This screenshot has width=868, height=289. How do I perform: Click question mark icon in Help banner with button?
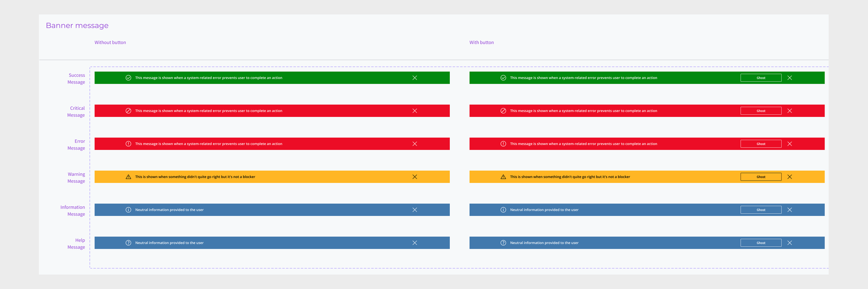503,242
